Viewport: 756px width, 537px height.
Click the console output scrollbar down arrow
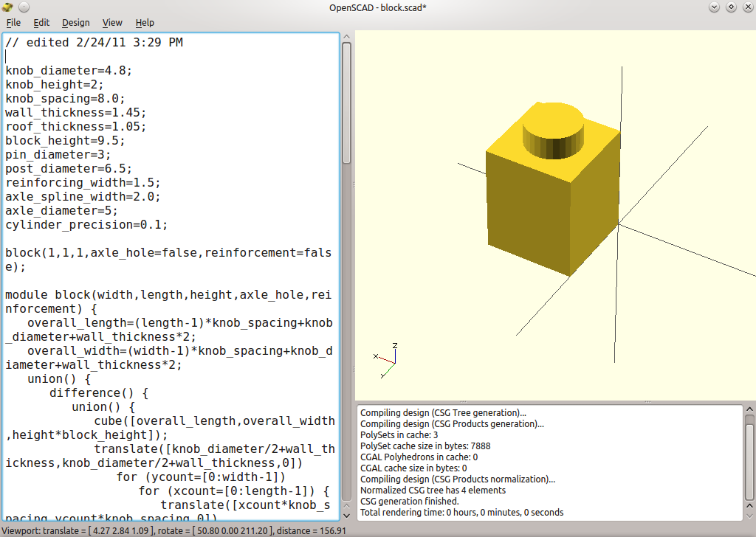(749, 516)
